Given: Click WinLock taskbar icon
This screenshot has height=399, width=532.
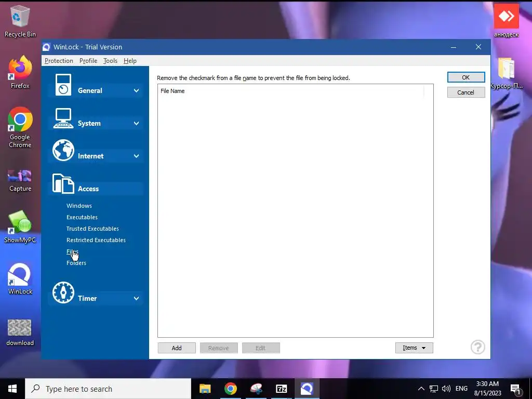Looking at the screenshot, I should click(x=307, y=389).
